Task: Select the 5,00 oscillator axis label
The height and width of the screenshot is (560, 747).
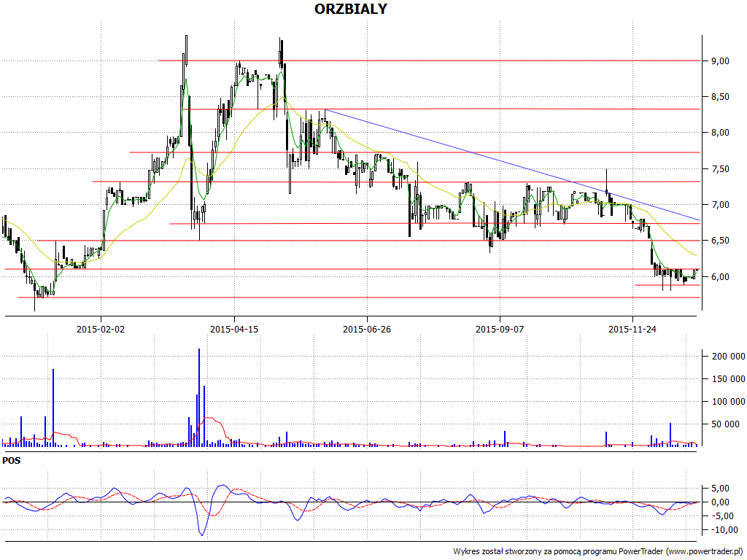Action: 720,488
